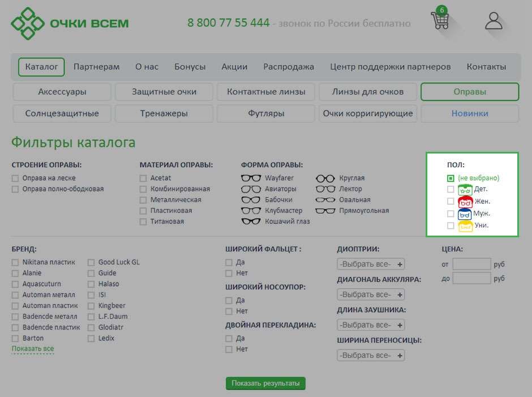Tick the Kingbeer brand checkbox
532x397 pixels.
tap(91, 306)
